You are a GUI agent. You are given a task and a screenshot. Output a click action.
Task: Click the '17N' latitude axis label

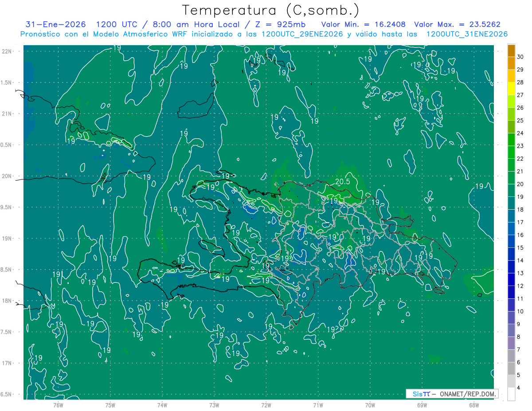[7, 363]
